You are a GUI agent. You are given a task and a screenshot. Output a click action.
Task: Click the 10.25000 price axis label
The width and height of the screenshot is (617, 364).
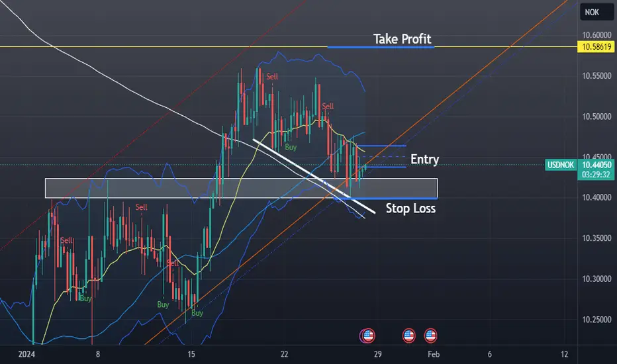tap(596, 320)
